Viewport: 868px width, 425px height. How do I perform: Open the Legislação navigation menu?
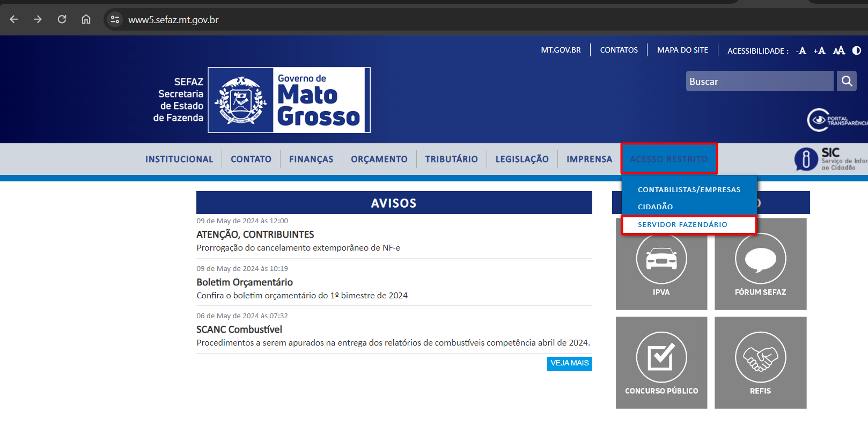522,159
